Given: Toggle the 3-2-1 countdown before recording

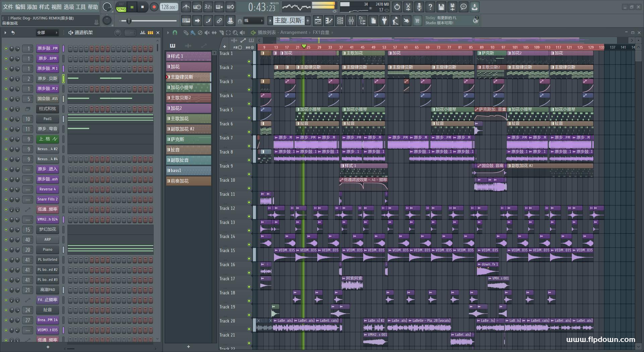Looking at the screenshot, I should 208,7.
